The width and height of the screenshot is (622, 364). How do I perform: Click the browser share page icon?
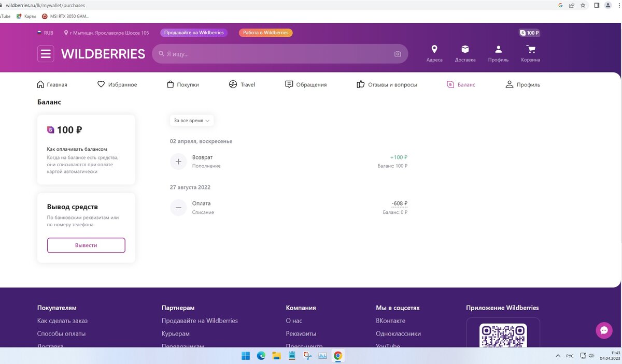[572, 5]
